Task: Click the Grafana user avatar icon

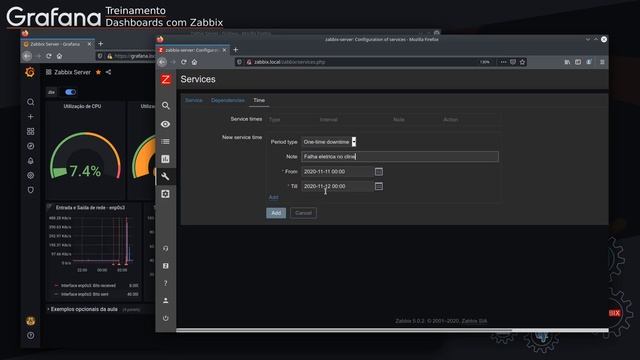Action: [x=31, y=321]
